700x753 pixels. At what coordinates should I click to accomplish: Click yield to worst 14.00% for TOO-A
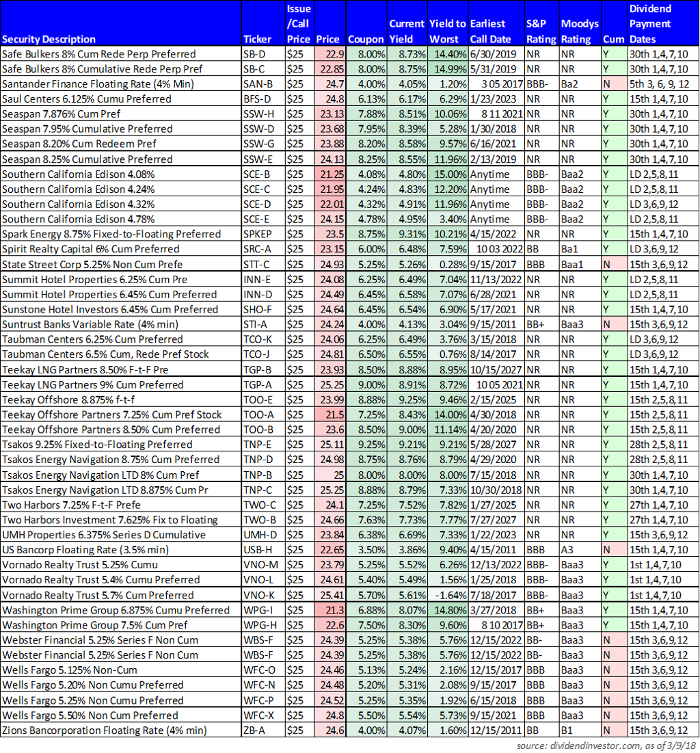click(447, 414)
